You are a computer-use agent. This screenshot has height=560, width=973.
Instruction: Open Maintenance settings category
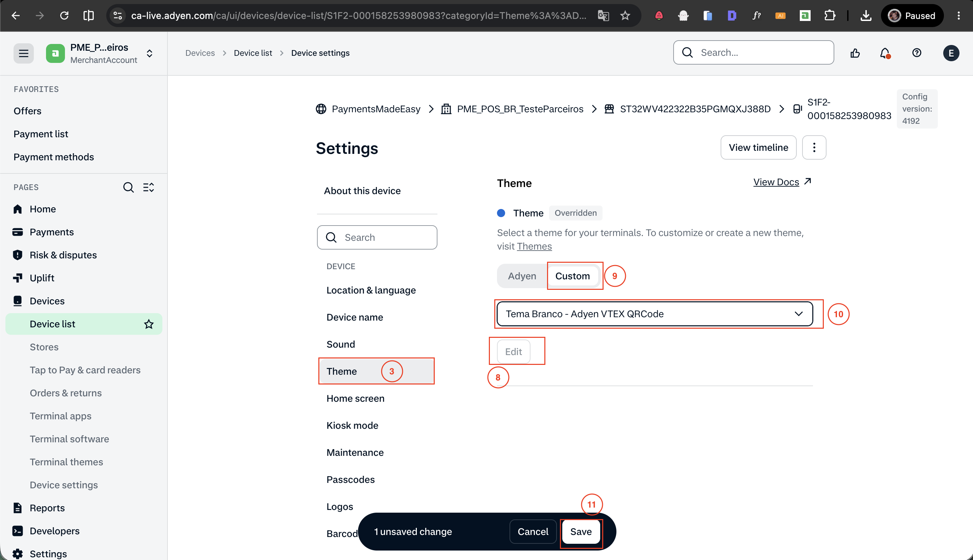(355, 452)
